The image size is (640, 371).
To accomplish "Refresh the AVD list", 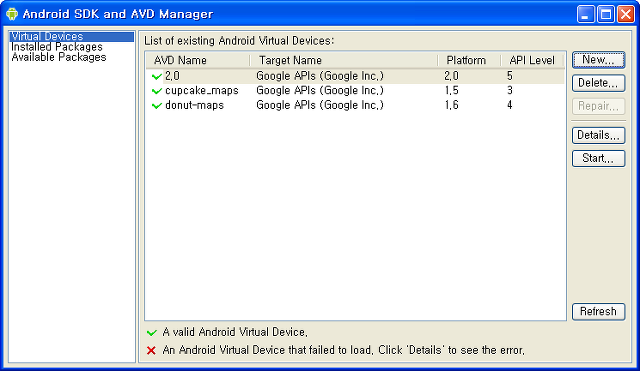I will pyautogui.click(x=598, y=311).
